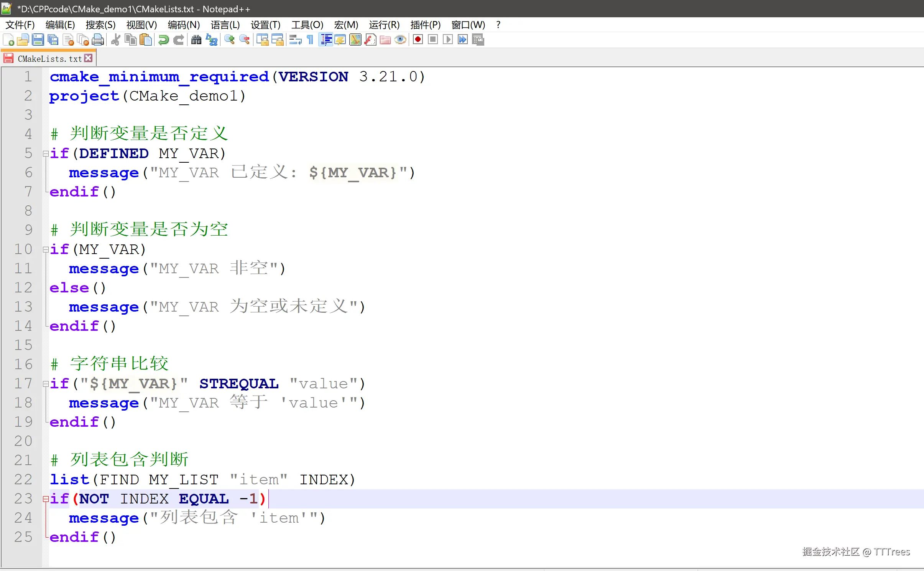Viewport: 924px width, 571px height.
Task: Click the Undo arrow icon
Action: [164, 40]
